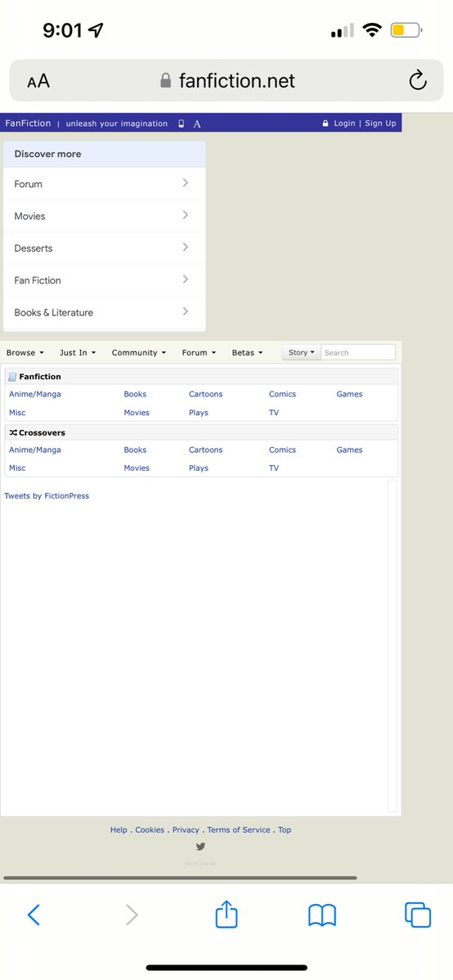453x980 pixels.
Task: Open the AA reader text size menu
Action: point(38,81)
